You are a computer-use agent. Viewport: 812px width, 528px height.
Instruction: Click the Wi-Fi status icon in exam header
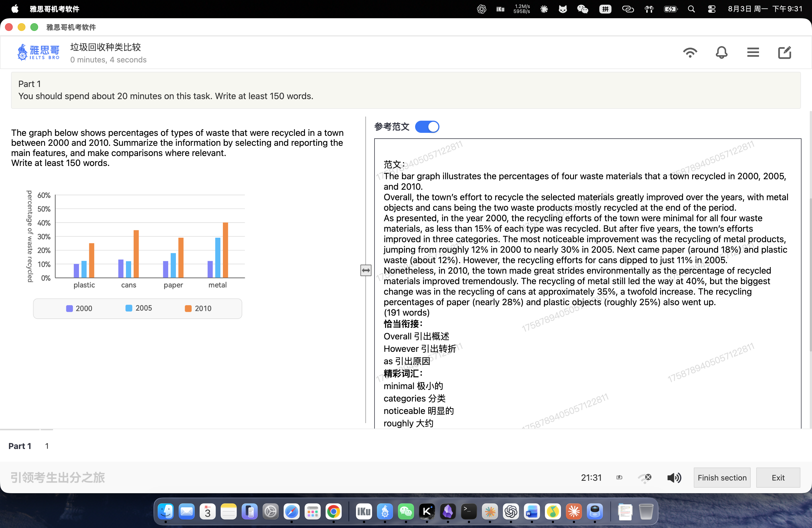pyautogui.click(x=690, y=52)
